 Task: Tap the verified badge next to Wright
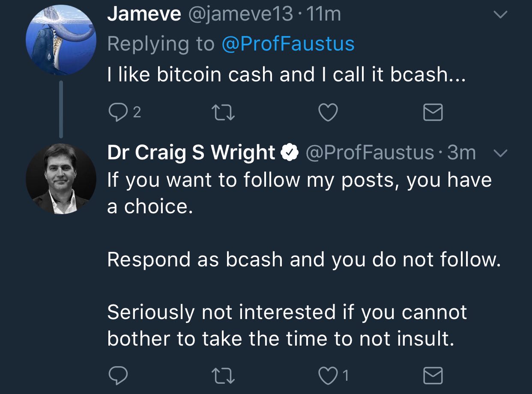pos(290,153)
